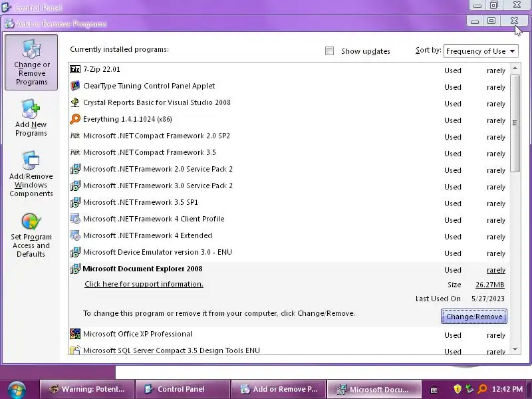
Task: Click the scrollbar up arrow
Action: coord(515,68)
